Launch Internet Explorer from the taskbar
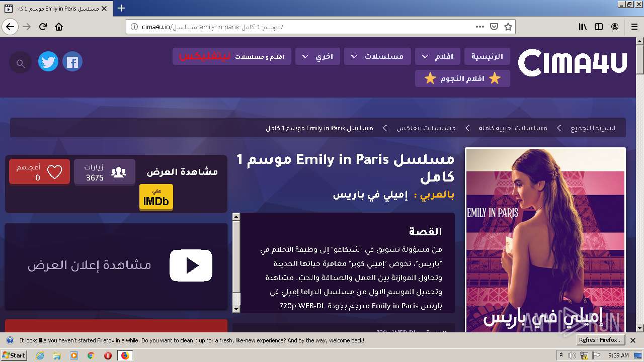Viewport: 644px width, 362px height. pyautogui.click(x=40, y=355)
